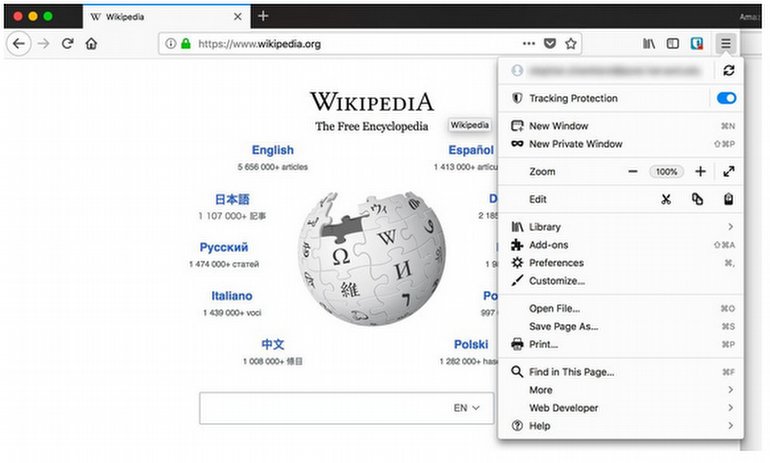The image size is (770, 463).
Task: Switch to the Wikipedia tab
Action: (166, 17)
